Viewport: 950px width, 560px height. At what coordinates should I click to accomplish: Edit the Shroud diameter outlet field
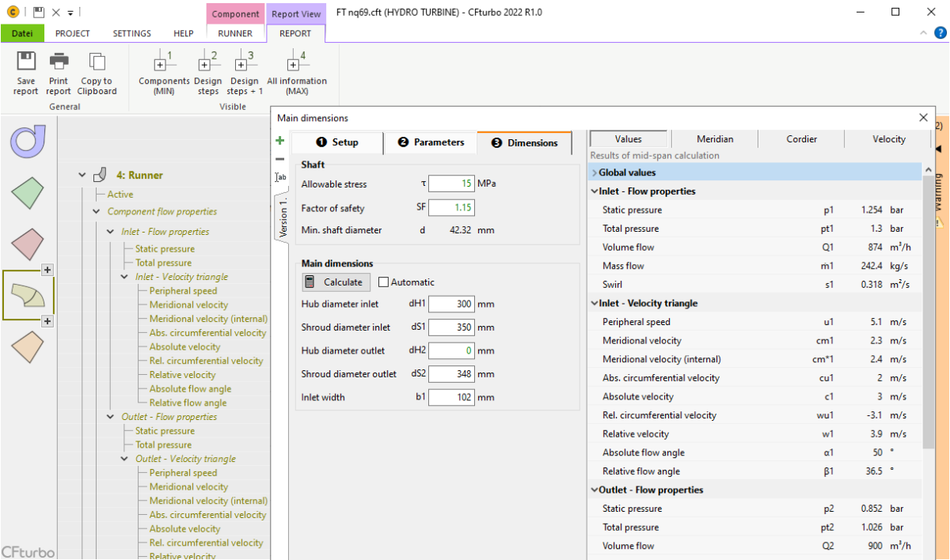coord(451,374)
